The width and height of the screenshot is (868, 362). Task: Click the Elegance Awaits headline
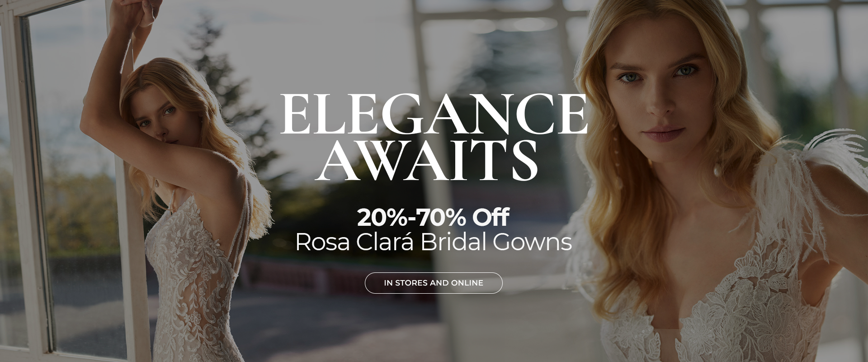pos(434,136)
